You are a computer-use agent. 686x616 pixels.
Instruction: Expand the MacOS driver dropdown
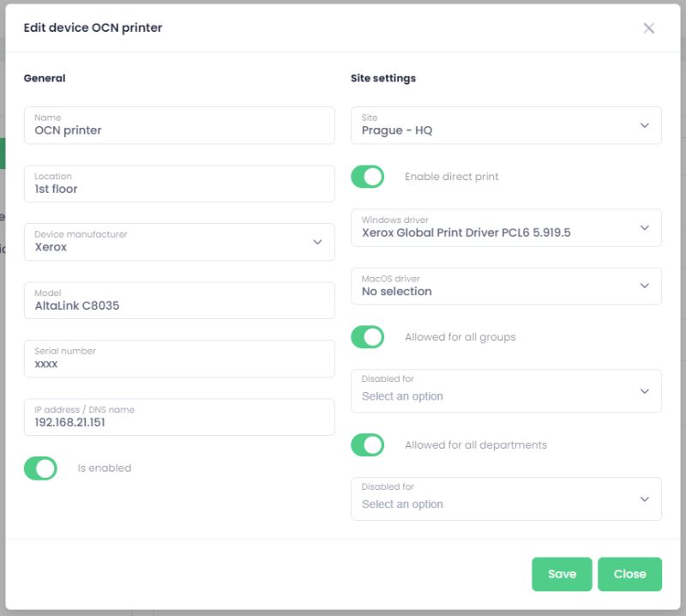point(505,287)
